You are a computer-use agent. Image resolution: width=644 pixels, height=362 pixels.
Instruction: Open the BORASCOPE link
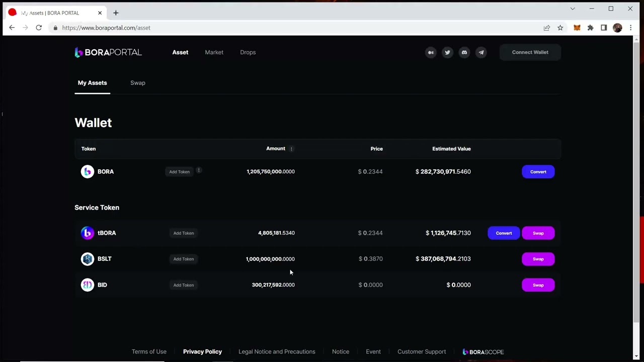(x=483, y=352)
